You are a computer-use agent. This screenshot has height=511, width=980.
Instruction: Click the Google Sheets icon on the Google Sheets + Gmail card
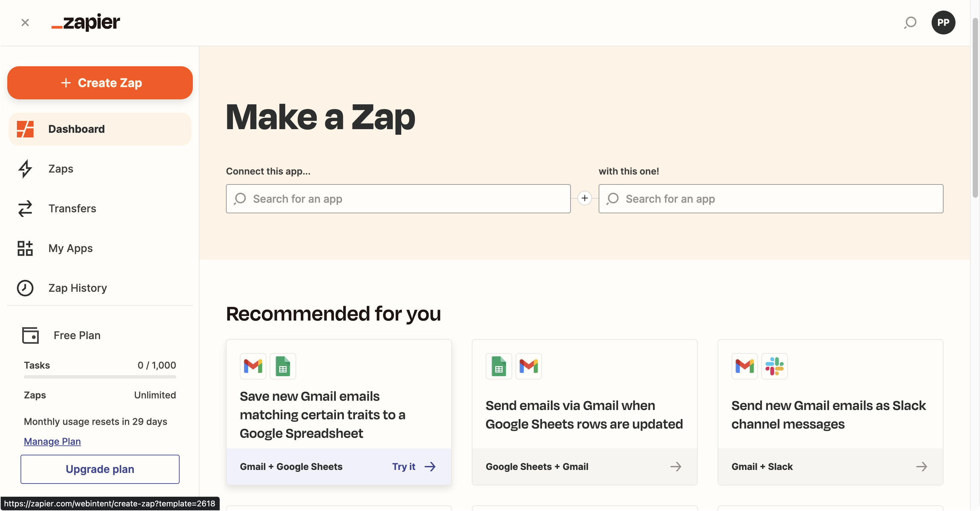pyautogui.click(x=499, y=367)
